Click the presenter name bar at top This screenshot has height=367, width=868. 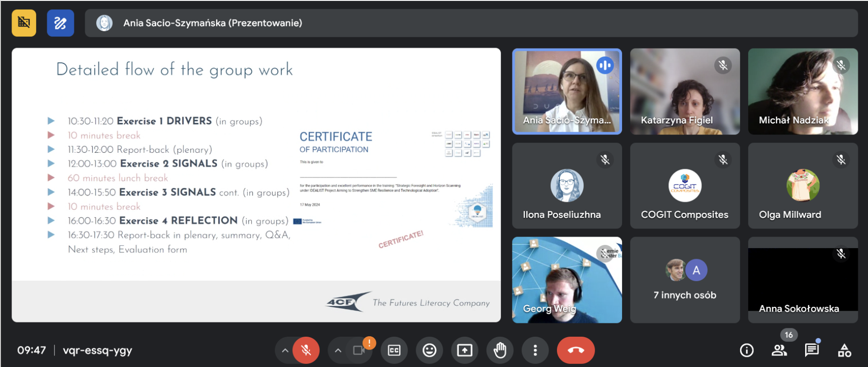pyautogui.click(x=470, y=23)
